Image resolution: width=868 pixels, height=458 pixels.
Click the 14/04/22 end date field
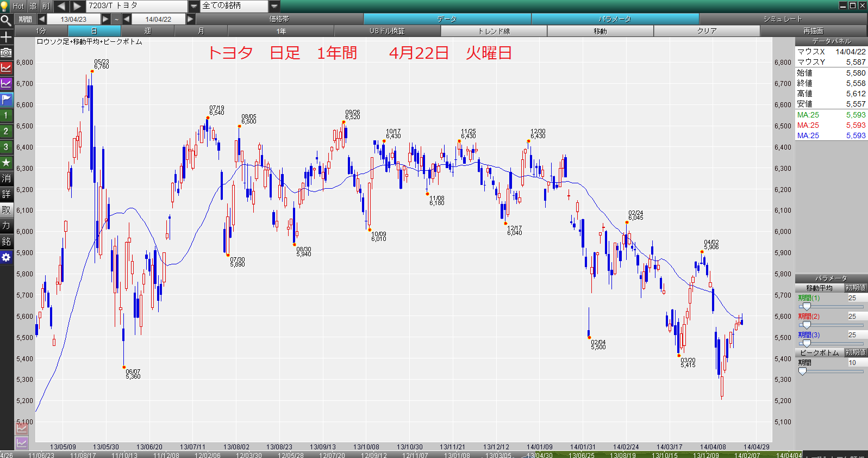click(158, 19)
